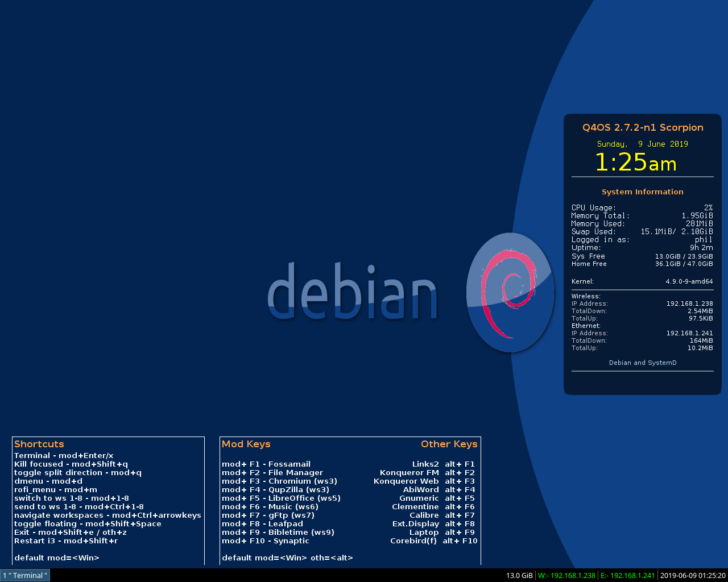Click the Sys Free row
Viewport: 728px width, 582px height.
coord(642,256)
